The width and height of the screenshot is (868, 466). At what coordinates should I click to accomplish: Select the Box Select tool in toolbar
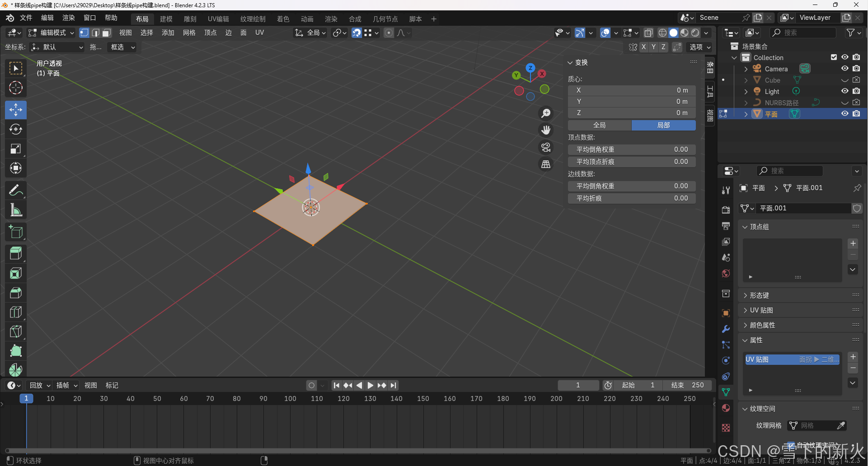click(16, 68)
